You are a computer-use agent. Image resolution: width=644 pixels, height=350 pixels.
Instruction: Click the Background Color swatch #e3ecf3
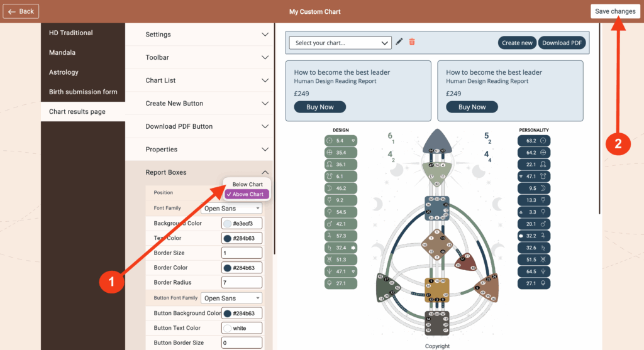click(227, 223)
